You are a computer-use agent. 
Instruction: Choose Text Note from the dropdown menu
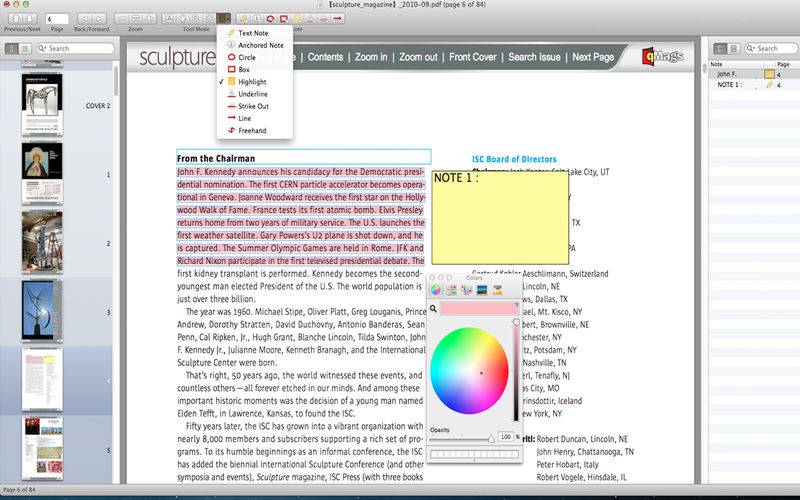point(255,33)
